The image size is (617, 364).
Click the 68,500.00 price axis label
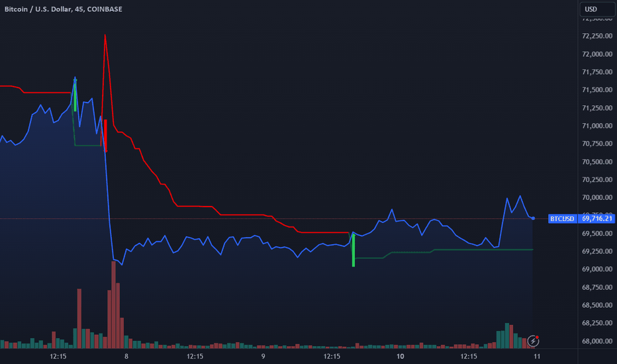(x=597, y=305)
